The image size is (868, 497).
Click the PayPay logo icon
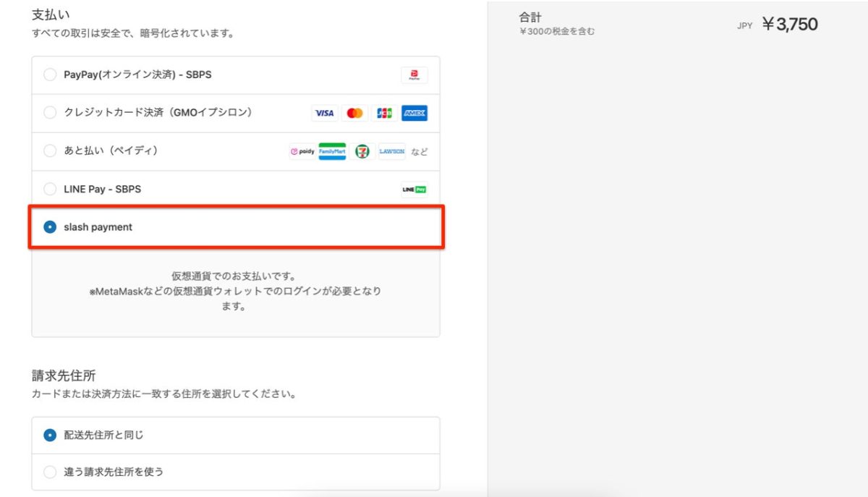414,75
